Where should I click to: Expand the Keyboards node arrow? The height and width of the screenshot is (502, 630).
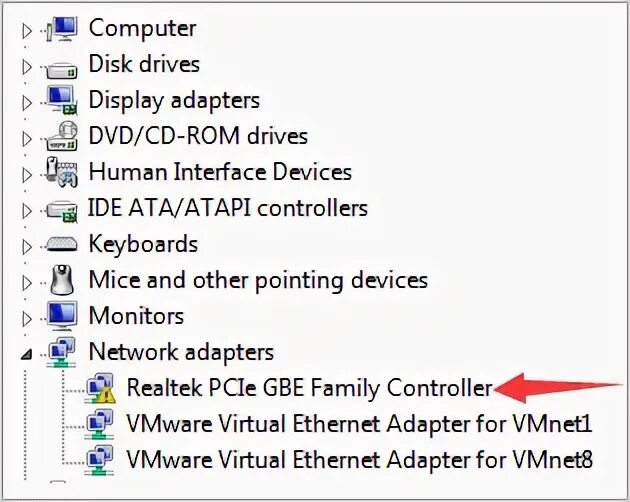(27, 245)
